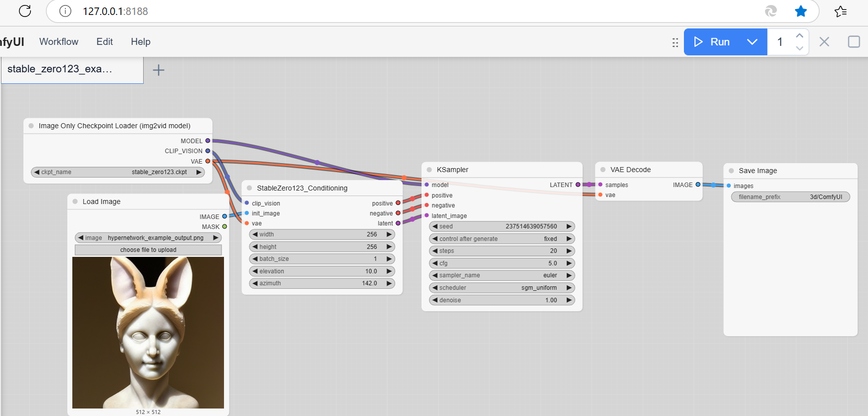
Task: Collapse the Load Image node dot
Action: click(x=75, y=202)
